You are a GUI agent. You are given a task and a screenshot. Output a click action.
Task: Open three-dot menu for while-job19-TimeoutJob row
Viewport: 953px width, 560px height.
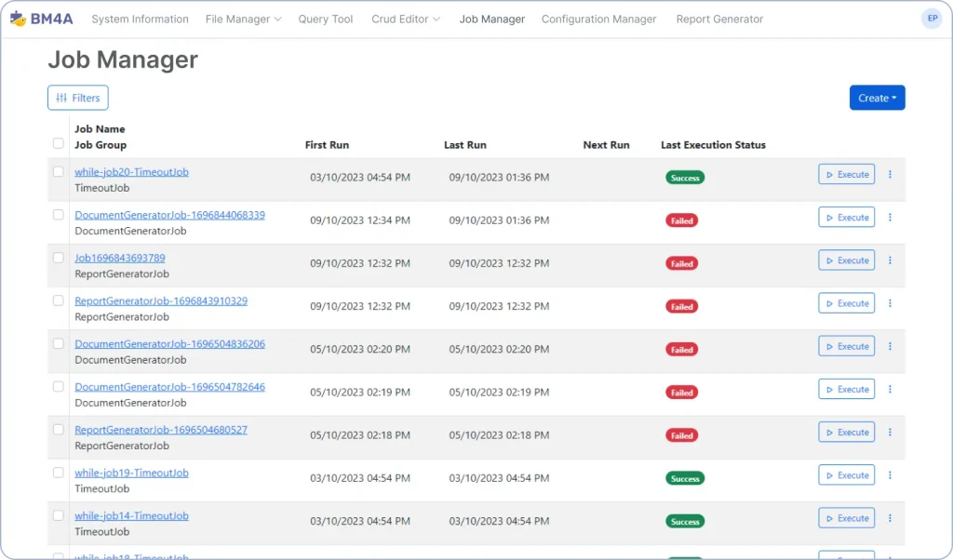point(890,475)
